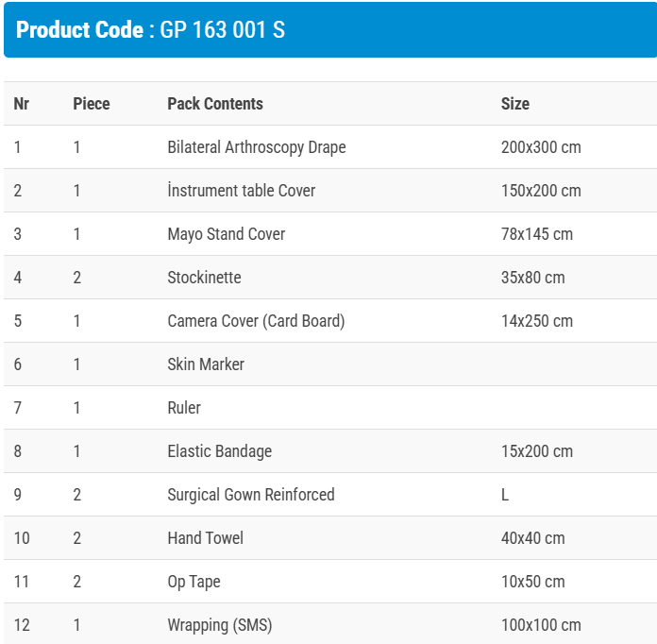657x644 pixels.
Task: Click Camera Cover (Card Board) text
Action: tap(256, 321)
